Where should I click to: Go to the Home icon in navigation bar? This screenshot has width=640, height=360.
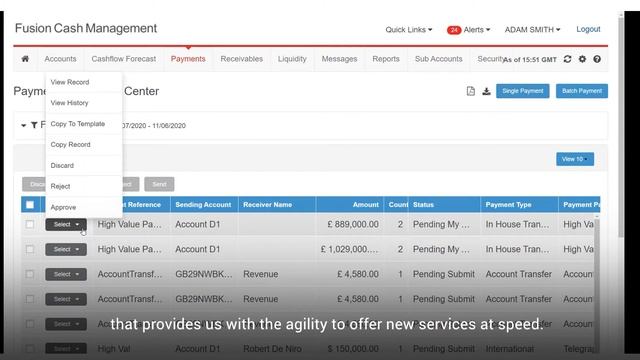tap(25, 59)
